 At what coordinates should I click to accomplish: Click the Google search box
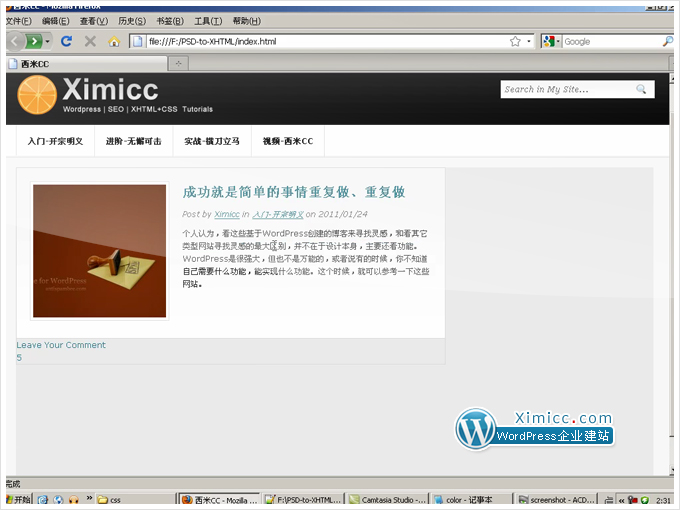(611, 42)
